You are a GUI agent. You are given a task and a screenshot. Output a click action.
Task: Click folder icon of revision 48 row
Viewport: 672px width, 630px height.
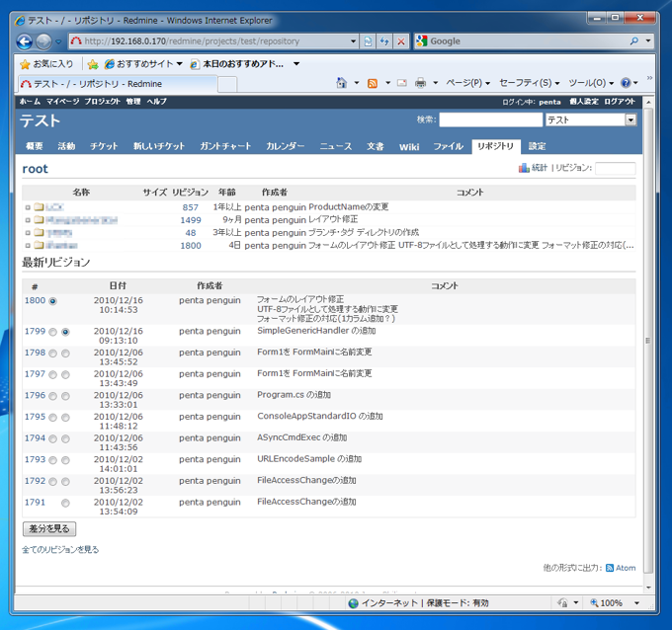click(x=39, y=233)
